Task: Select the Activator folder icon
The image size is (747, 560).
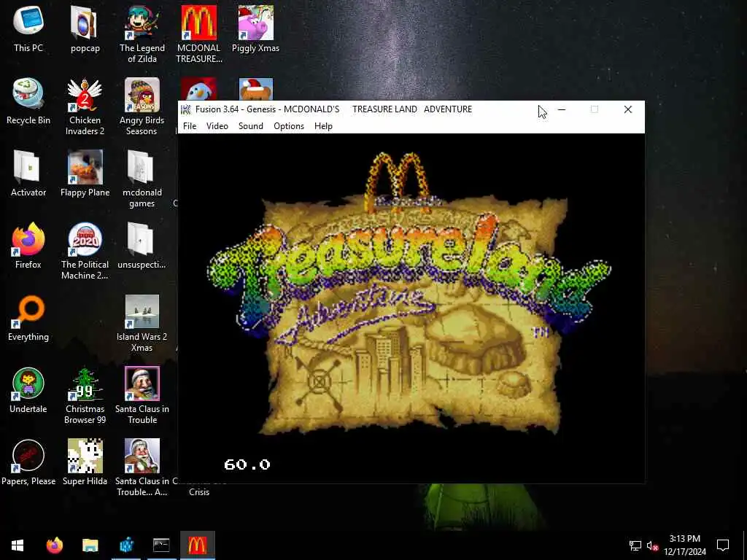Action: 28,174
